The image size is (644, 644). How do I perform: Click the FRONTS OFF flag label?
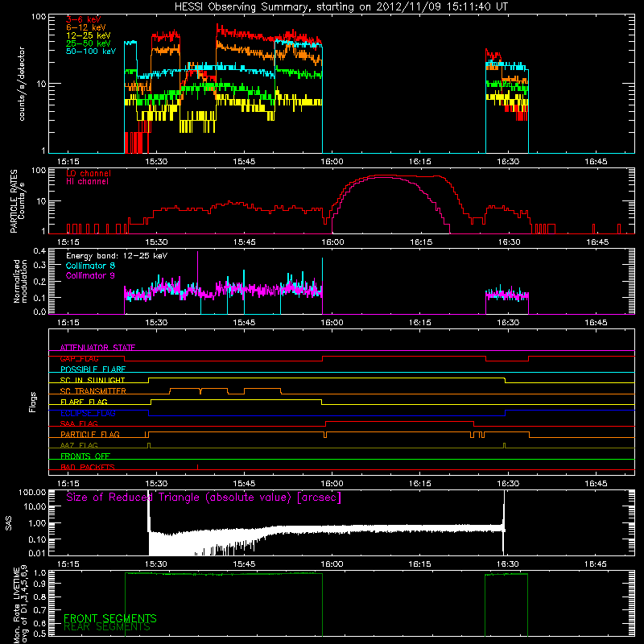pos(85,456)
